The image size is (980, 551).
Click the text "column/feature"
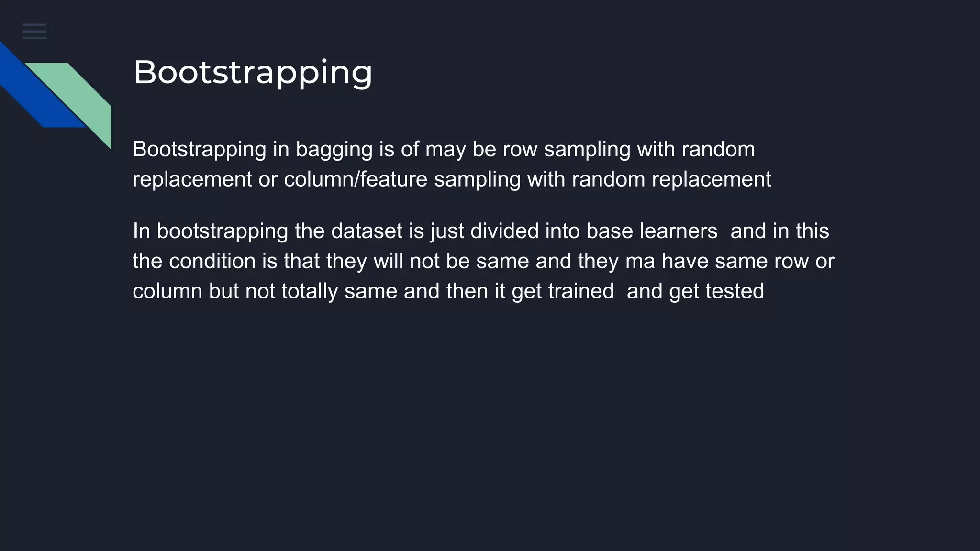pos(356,179)
